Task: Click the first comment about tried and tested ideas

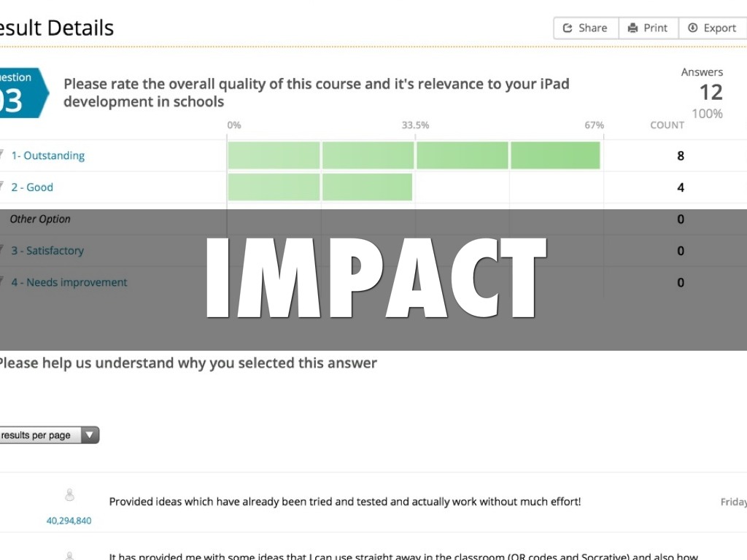Action: tap(345, 502)
